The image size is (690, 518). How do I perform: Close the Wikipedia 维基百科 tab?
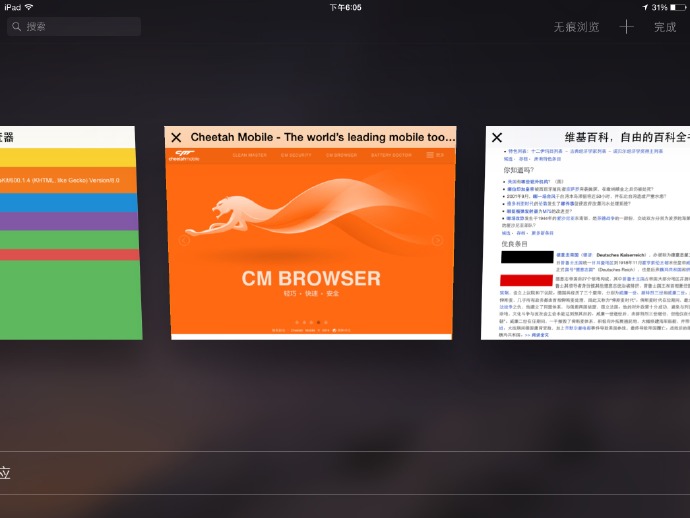coord(497,138)
